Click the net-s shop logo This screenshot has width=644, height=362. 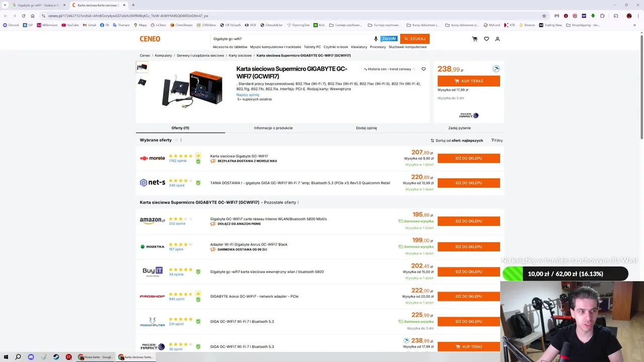(152, 183)
